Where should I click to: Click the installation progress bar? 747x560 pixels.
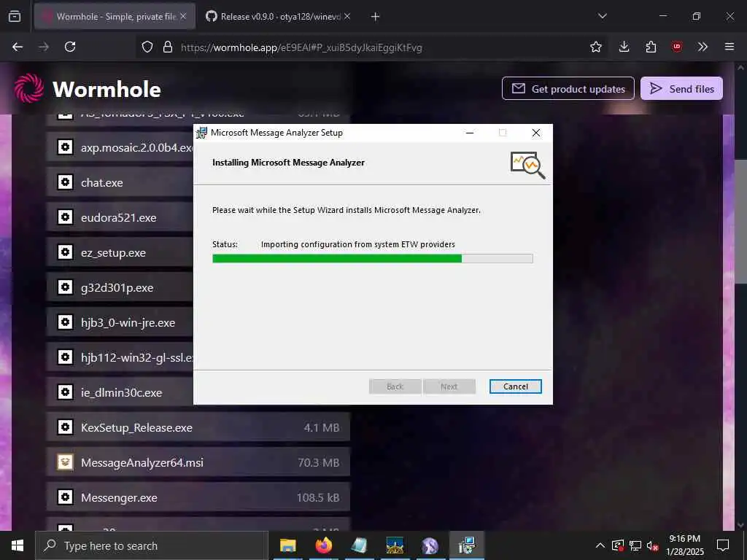pyautogui.click(x=373, y=259)
